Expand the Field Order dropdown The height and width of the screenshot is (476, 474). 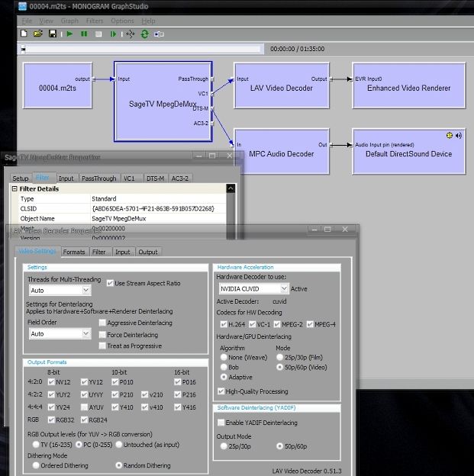[x=85, y=333]
